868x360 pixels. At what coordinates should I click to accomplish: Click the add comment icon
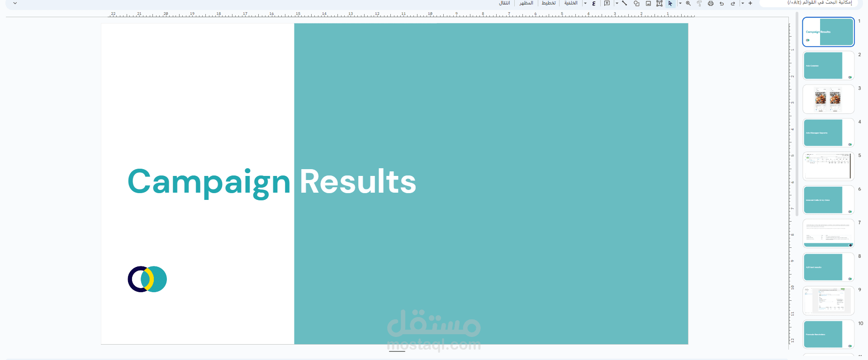pyautogui.click(x=607, y=3)
